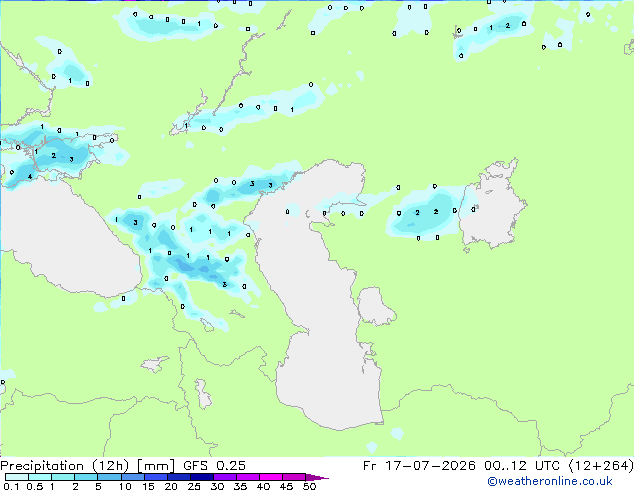Image resolution: width=634 pixels, height=490 pixels.
Task: Click the '00..12 UTC' time range text
Action: (x=522, y=466)
